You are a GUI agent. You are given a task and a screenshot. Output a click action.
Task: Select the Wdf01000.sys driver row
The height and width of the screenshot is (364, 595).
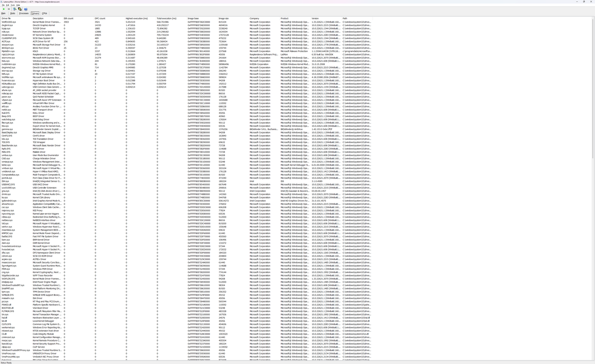[9, 22]
